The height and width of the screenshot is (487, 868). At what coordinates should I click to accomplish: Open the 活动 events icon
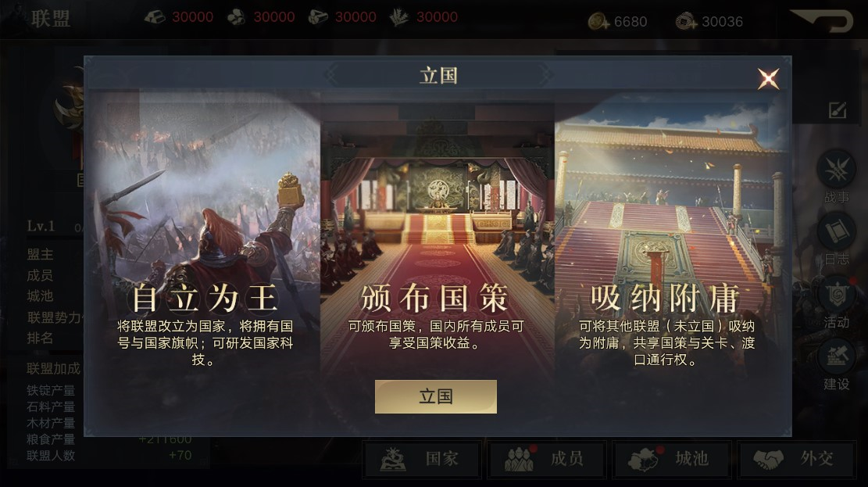coord(837,294)
